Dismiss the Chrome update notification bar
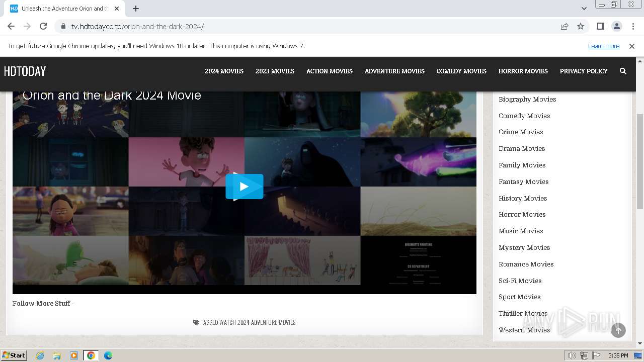644x362 pixels. tap(632, 46)
